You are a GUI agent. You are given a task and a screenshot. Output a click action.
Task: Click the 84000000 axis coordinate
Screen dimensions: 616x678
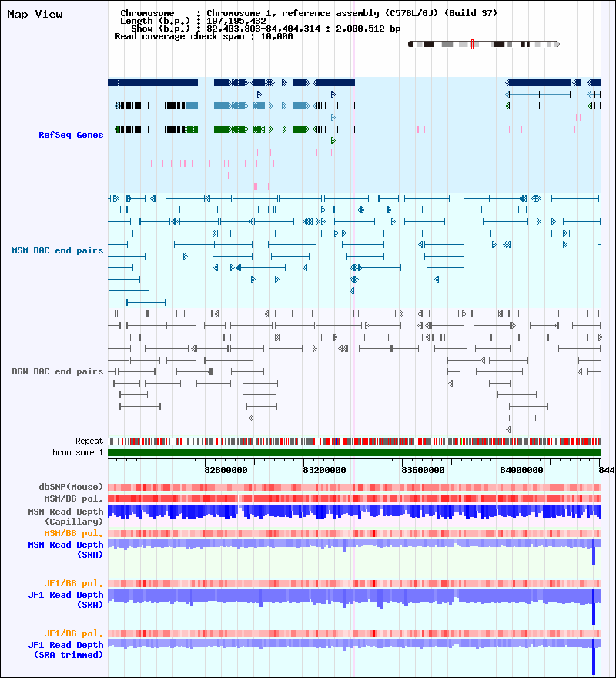[521, 470]
